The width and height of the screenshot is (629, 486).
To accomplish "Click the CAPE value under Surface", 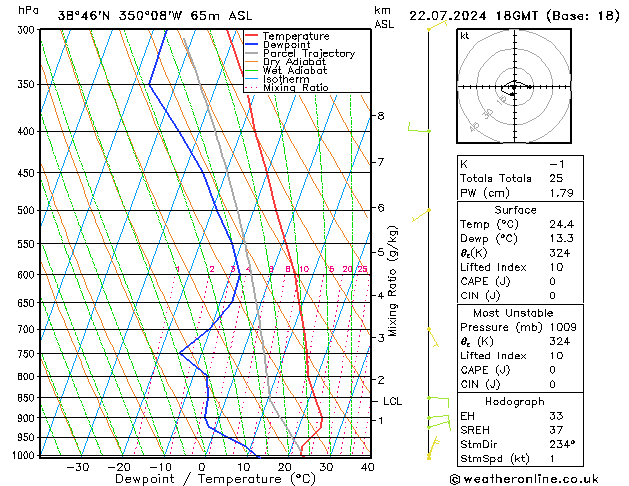I will [552, 281].
